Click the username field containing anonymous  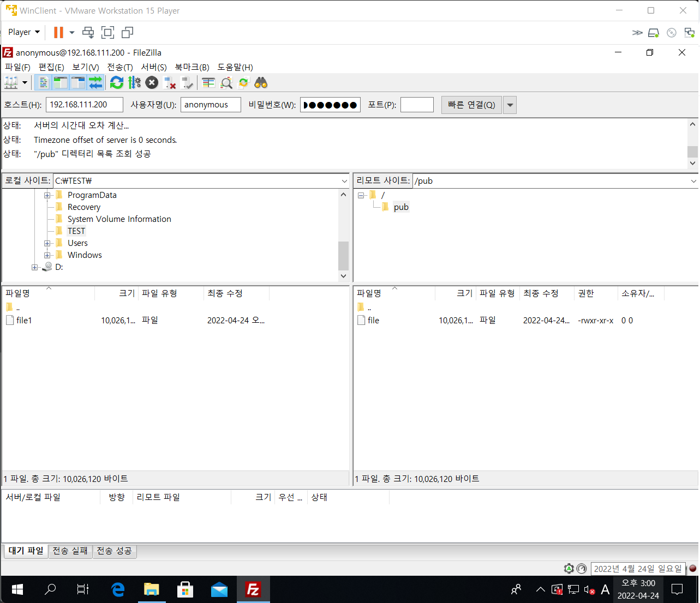(x=211, y=105)
